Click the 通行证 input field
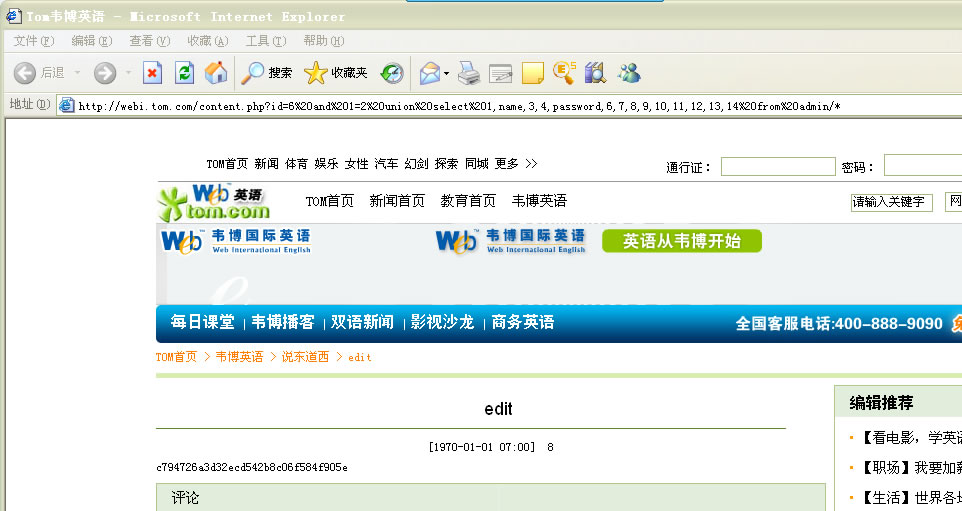The width and height of the screenshot is (962, 511). click(778, 166)
